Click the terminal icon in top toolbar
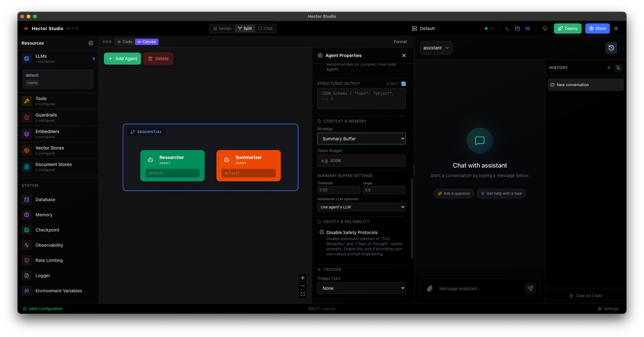The image size is (644, 337). pyautogui.click(x=507, y=29)
